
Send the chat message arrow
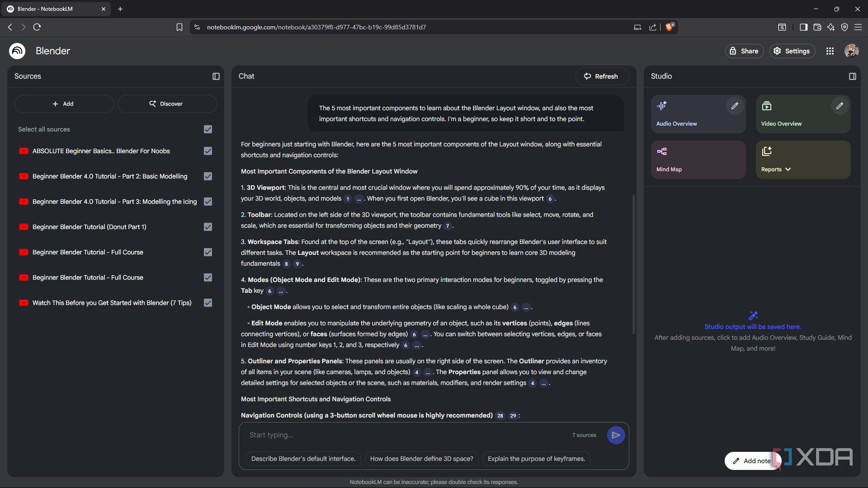pos(616,435)
